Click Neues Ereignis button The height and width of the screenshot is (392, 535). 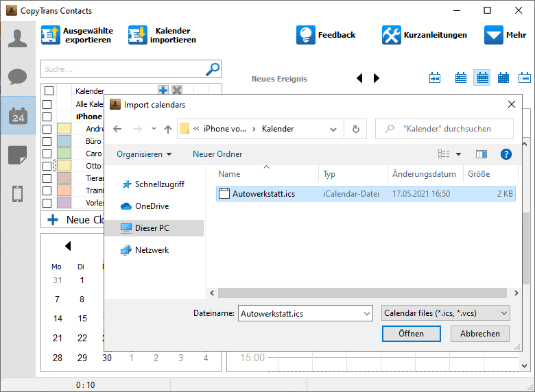pyautogui.click(x=279, y=79)
